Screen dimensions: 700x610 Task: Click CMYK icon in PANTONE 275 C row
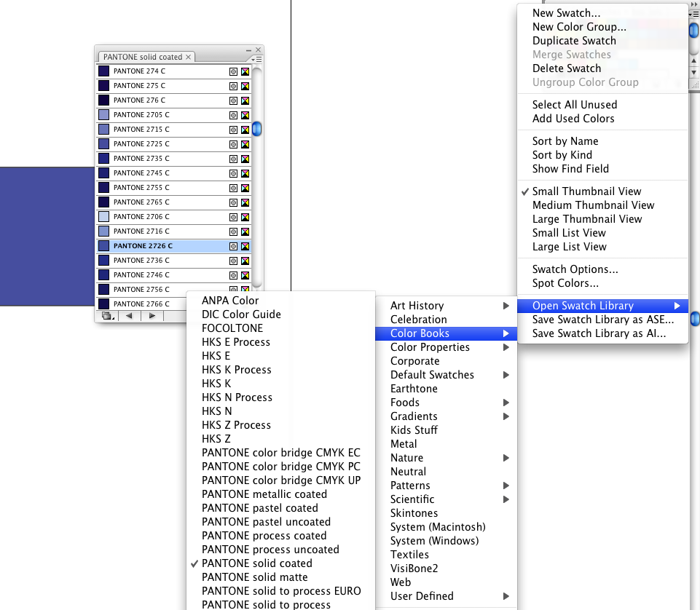[x=245, y=86]
